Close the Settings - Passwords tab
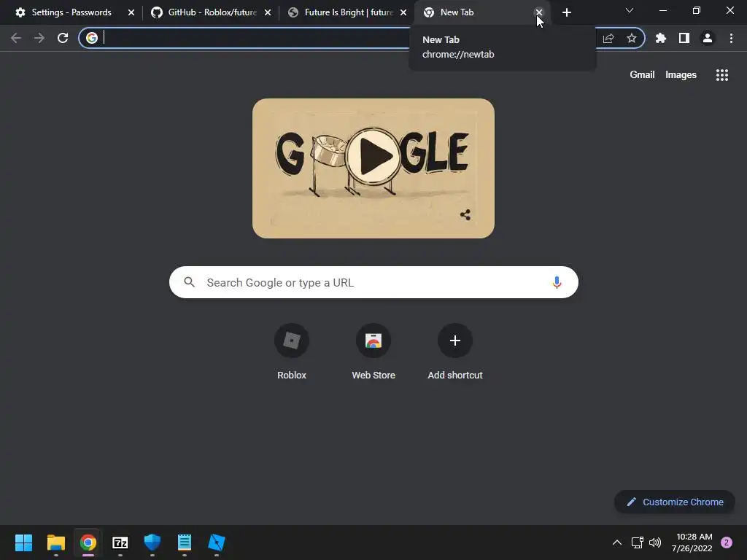Screen dimensions: 747x560 click(x=131, y=12)
